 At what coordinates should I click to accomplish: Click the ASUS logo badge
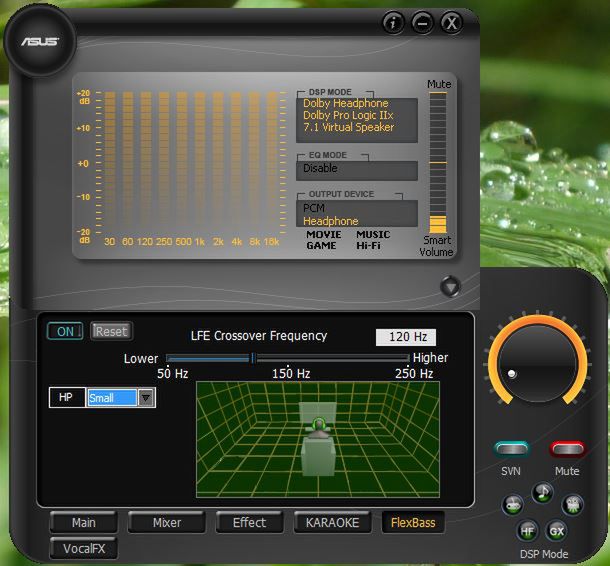[x=40, y=41]
